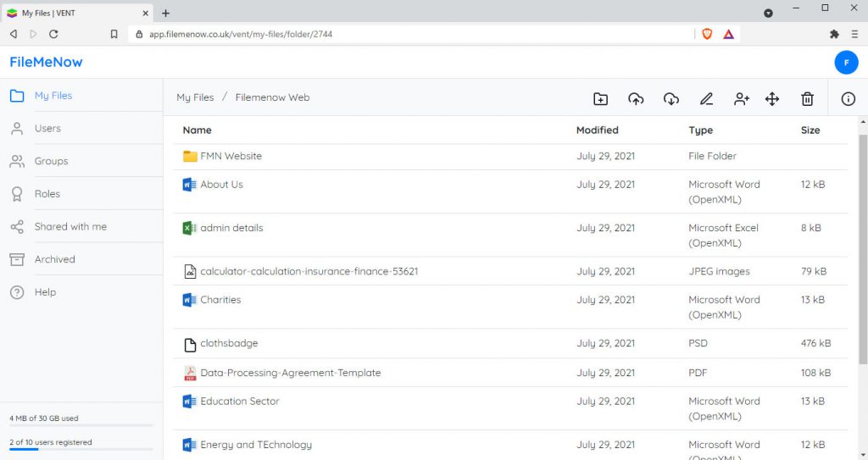Click the cloud download icon
This screenshot has height=460, width=868.
pyautogui.click(x=671, y=99)
